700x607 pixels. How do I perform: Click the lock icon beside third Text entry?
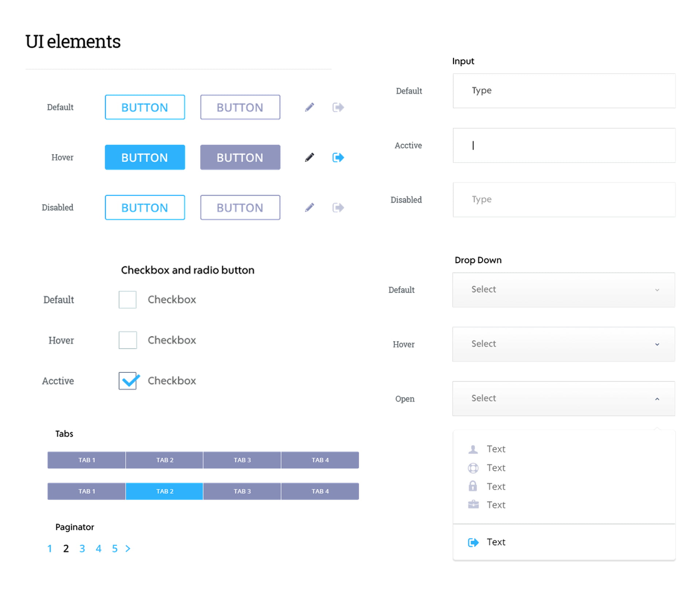(473, 486)
